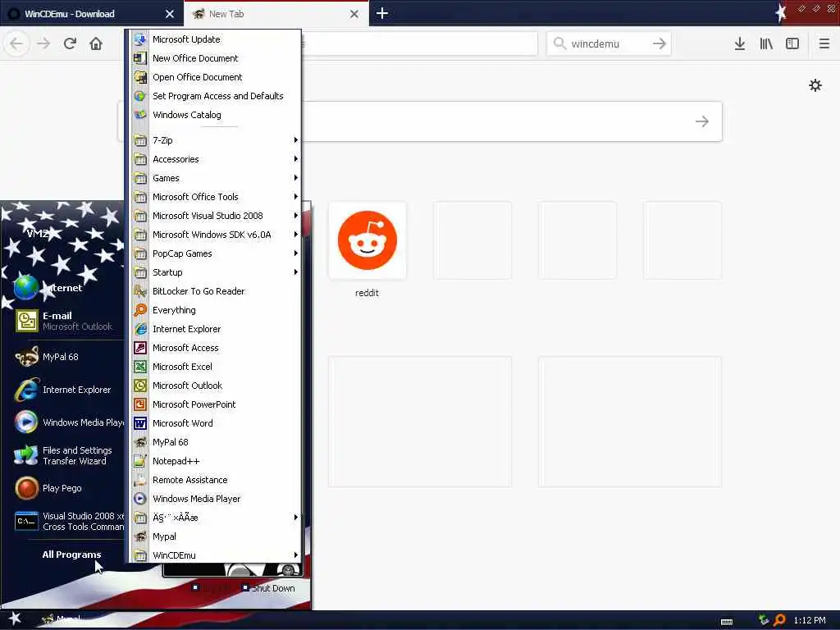This screenshot has height=630, width=840.
Task: Open Windows Catalog entry
Action: tap(216, 115)
